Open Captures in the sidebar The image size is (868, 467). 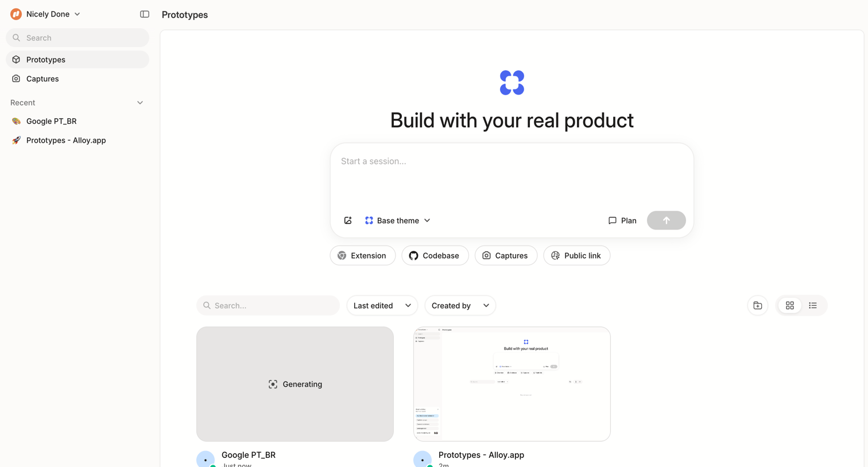coord(77,79)
